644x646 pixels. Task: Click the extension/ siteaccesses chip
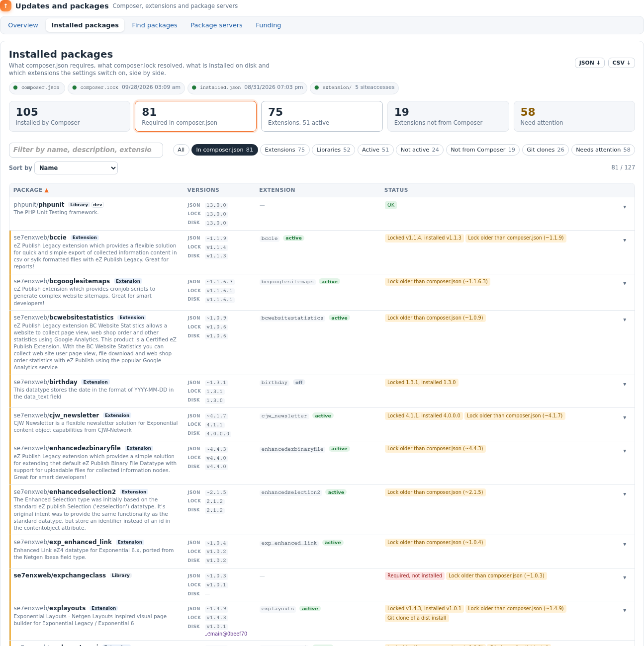[x=354, y=88]
